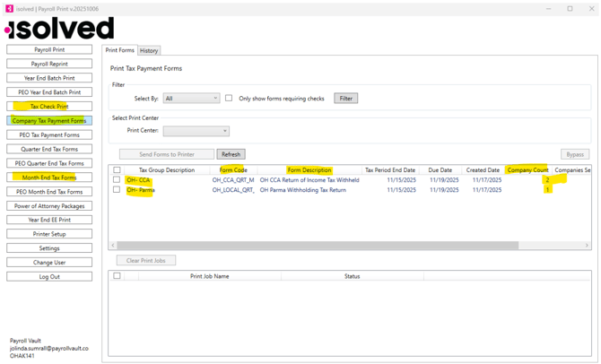Click the Change User button
The image size is (601, 364).
pyautogui.click(x=49, y=262)
